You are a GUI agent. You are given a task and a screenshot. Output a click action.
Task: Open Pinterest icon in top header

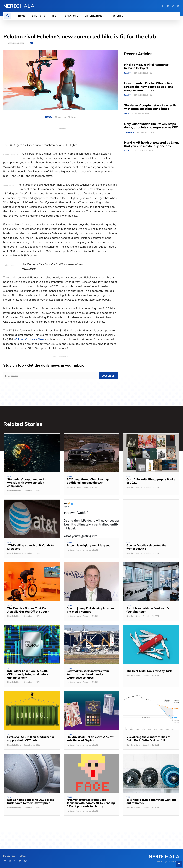173,6
